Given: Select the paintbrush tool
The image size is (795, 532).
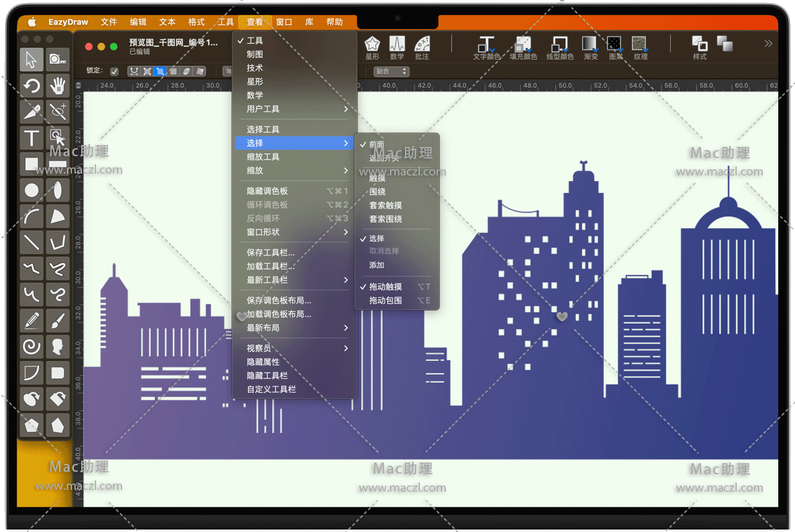Looking at the screenshot, I should pyautogui.click(x=58, y=320).
